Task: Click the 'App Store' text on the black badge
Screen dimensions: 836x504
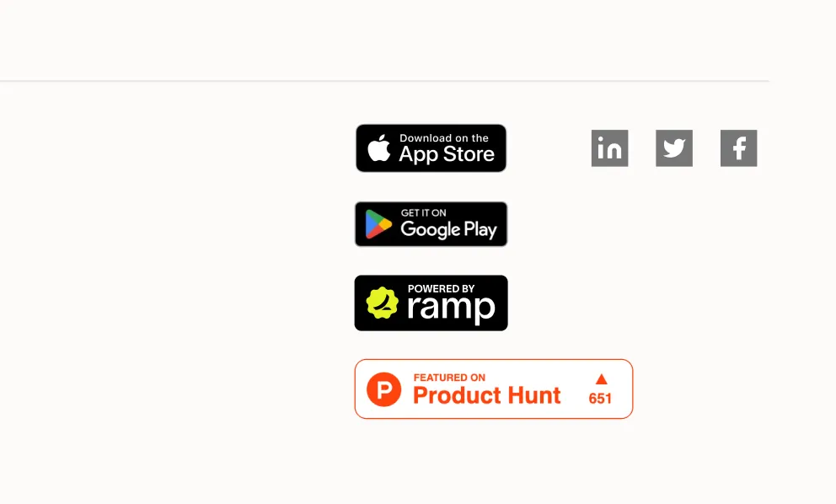Action: [x=445, y=154]
